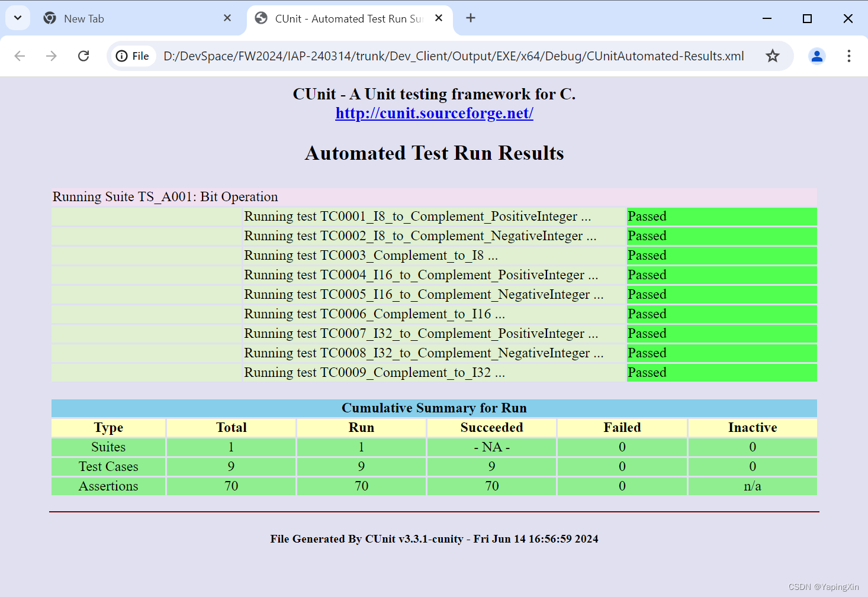Click the New Tab page favicon
The height and width of the screenshot is (597, 868).
49,18
